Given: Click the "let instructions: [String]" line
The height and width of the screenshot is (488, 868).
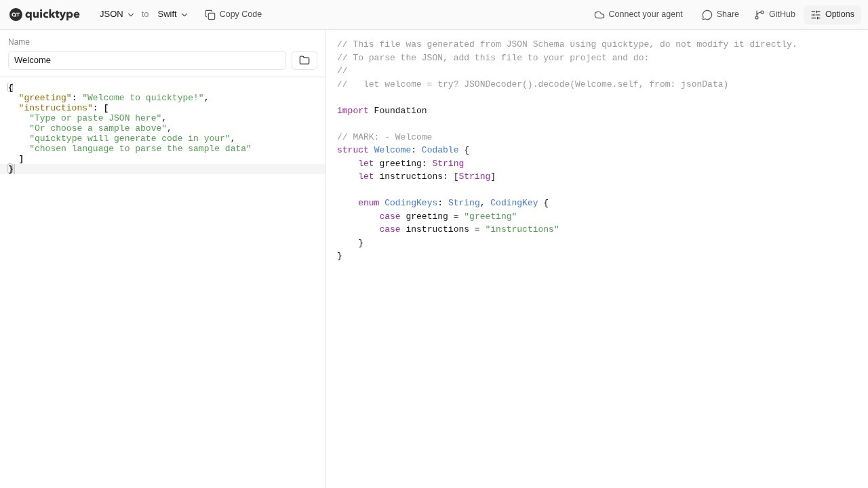Looking at the screenshot, I should tap(427, 176).
